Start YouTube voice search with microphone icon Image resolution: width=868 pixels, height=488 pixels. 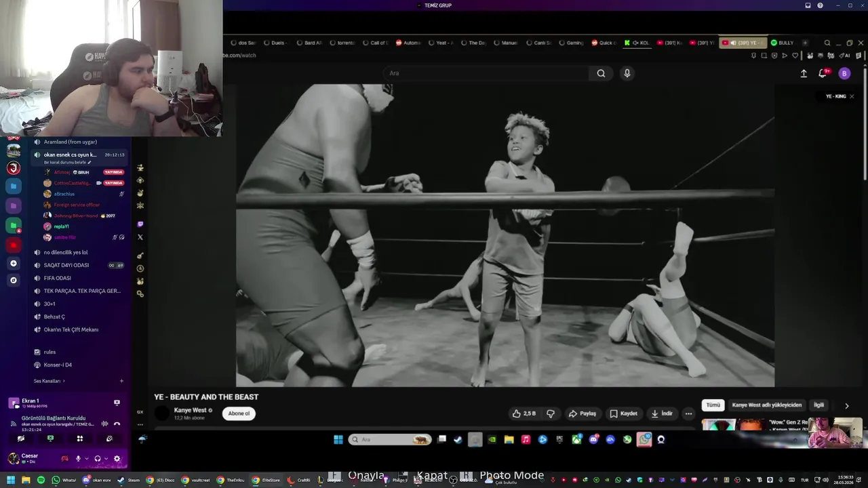[627, 73]
